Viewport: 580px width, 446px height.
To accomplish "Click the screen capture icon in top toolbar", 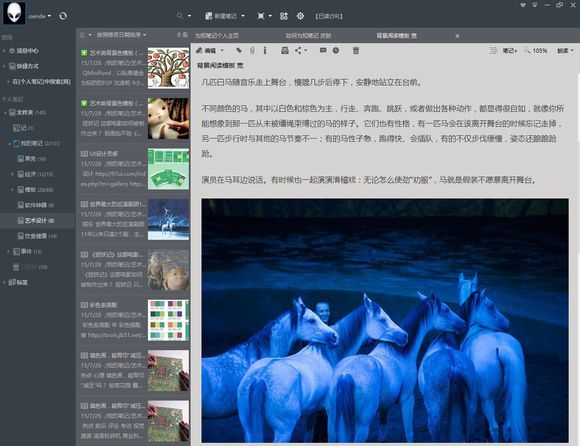I will click(261, 16).
